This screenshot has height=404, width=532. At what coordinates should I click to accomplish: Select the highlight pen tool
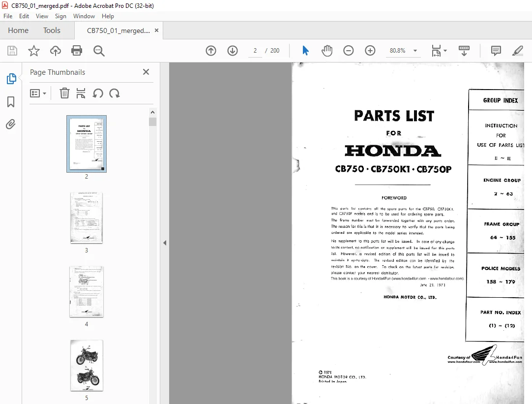pyautogui.click(x=517, y=51)
